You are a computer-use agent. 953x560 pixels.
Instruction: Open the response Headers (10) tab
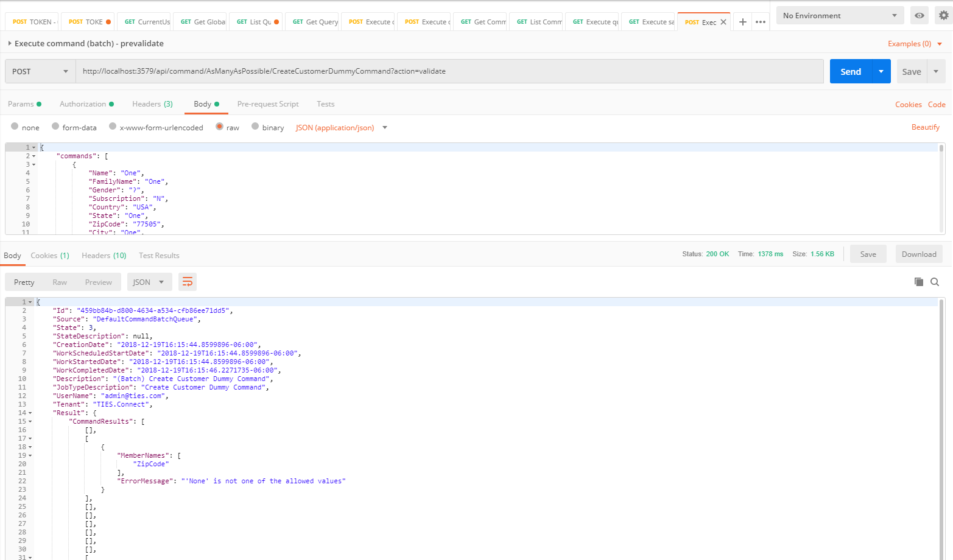coord(104,256)
